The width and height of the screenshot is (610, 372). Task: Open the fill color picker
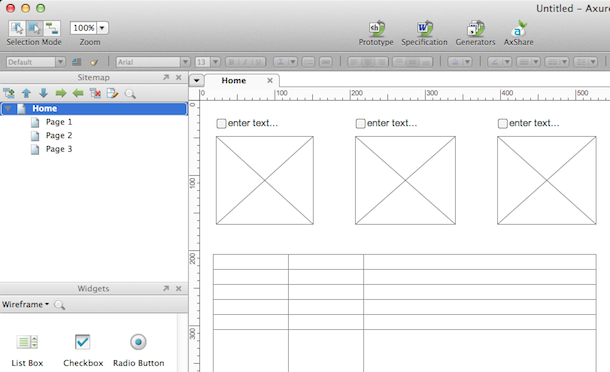[x=459, y=62]
